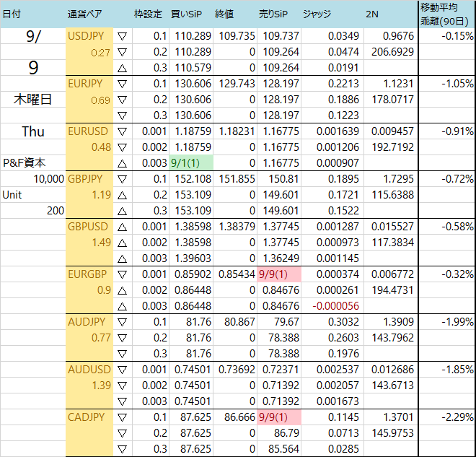
Task: Click the GBPUSD currency pair cell
Action: 89,227
